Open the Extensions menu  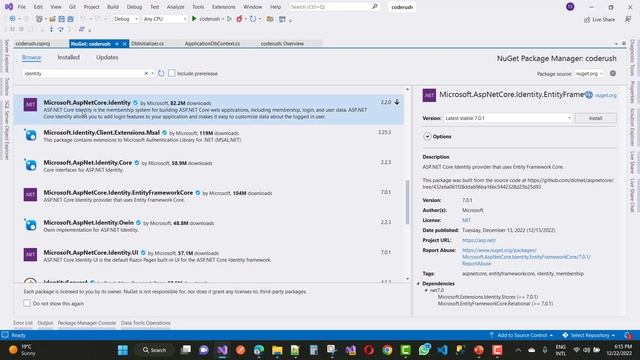coord(224,7)
